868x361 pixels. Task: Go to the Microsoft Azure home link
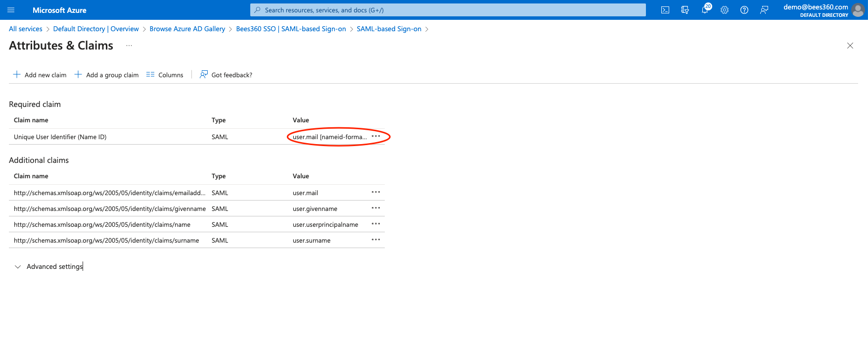coord(59,10)
